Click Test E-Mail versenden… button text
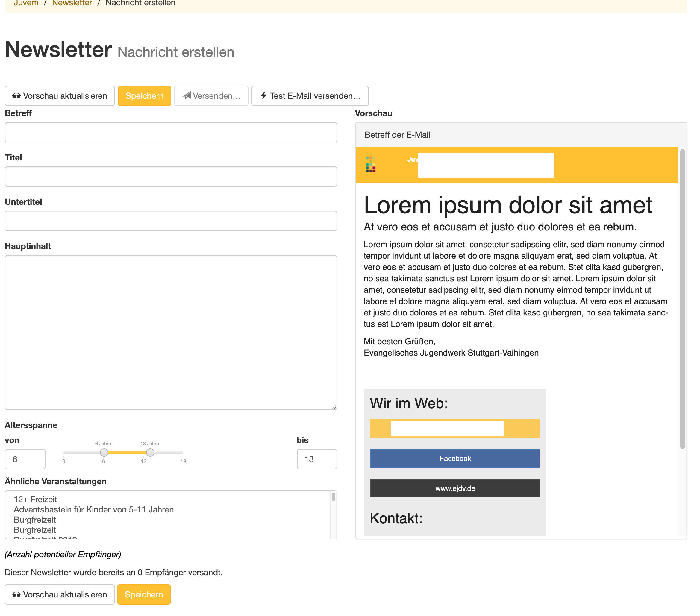Viewport: 700px width, 616px height. pos(315,96)
